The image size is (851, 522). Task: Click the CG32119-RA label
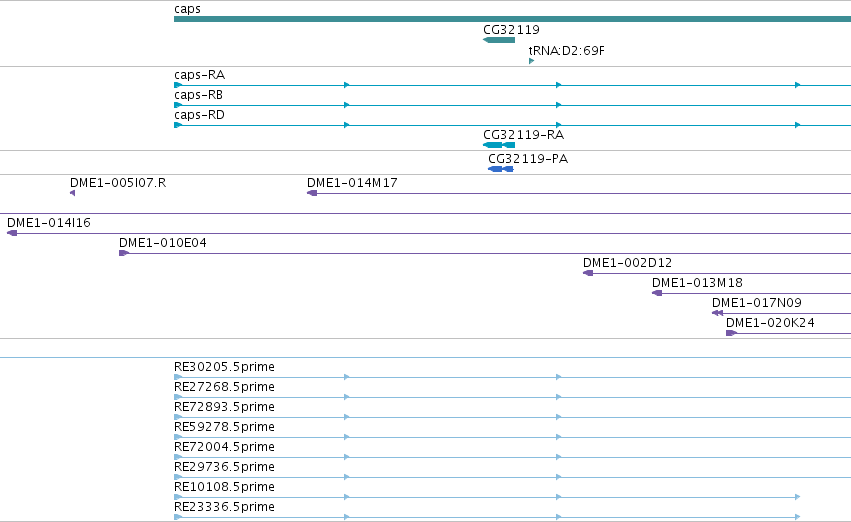coord(523,135)
